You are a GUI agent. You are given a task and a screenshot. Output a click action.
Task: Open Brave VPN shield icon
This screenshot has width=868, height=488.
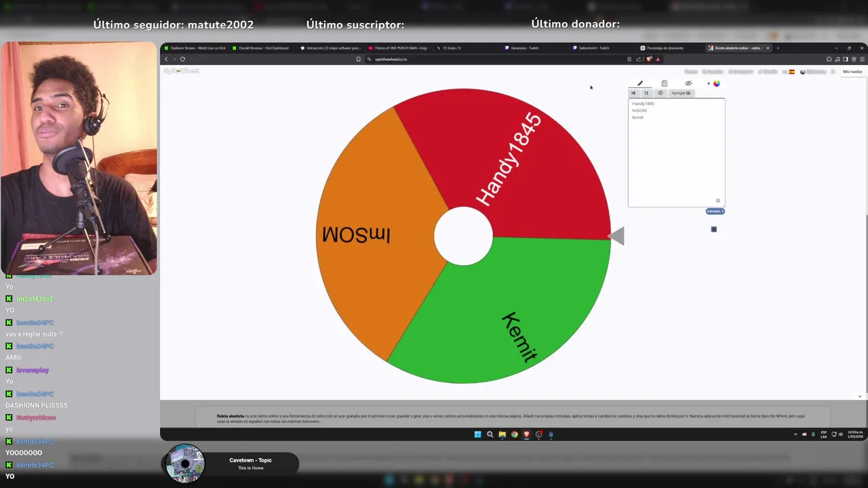(853, 59)
